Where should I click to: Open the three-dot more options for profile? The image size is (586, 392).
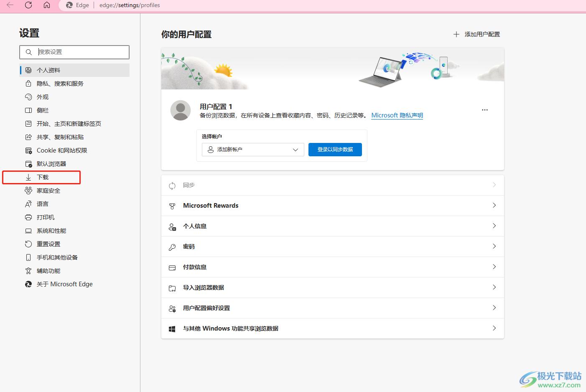485,110
